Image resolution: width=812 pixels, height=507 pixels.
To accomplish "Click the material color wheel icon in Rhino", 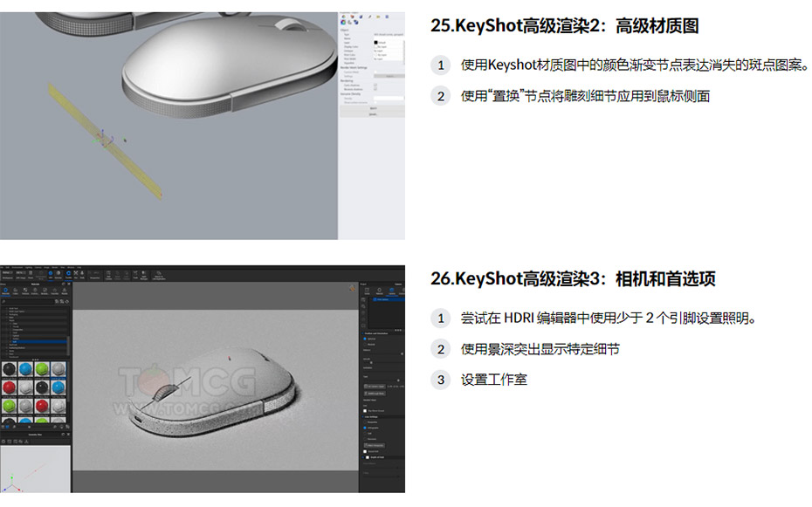I will pyautogui.click(x=343, y=22).
